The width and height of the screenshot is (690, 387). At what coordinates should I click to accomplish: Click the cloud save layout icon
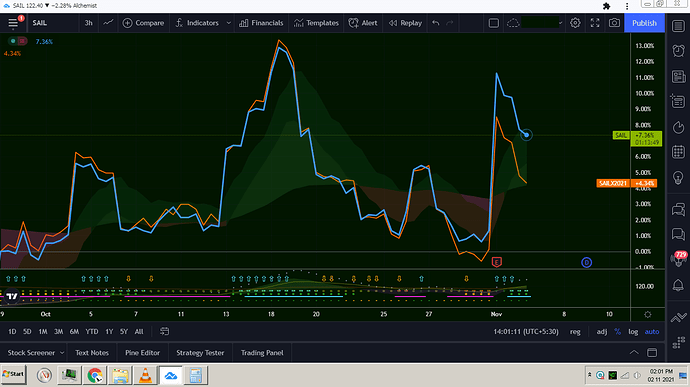(x=513, y=23)
